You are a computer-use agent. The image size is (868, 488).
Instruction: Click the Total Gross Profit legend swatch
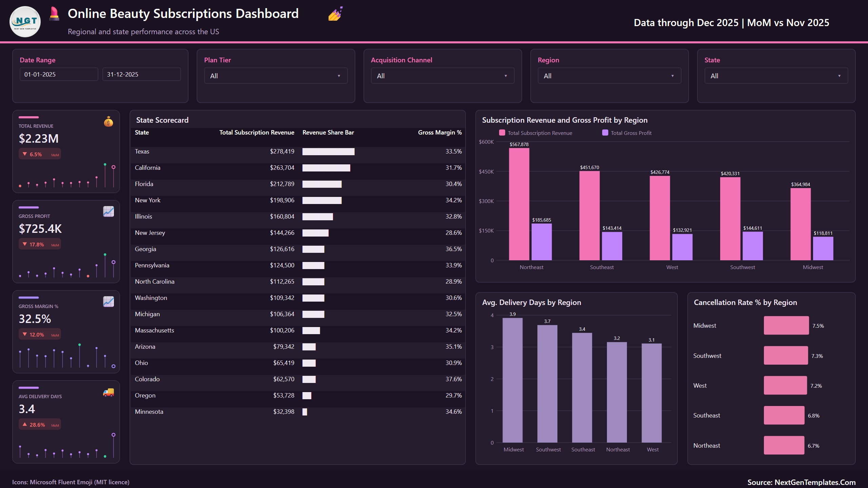coord(605,133)
